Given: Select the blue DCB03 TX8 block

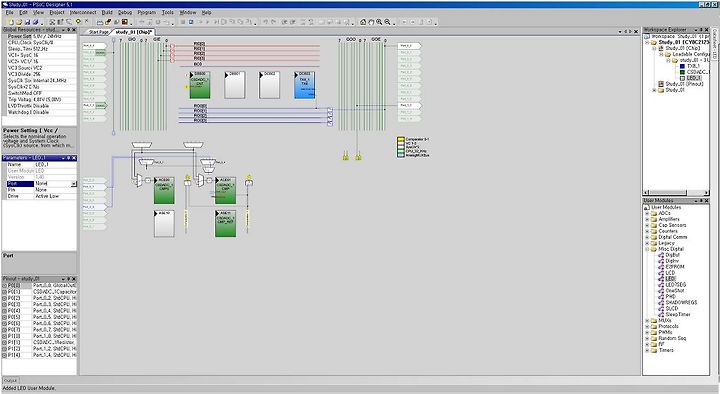Looking at the screenshot, I should tap(304, 84).
